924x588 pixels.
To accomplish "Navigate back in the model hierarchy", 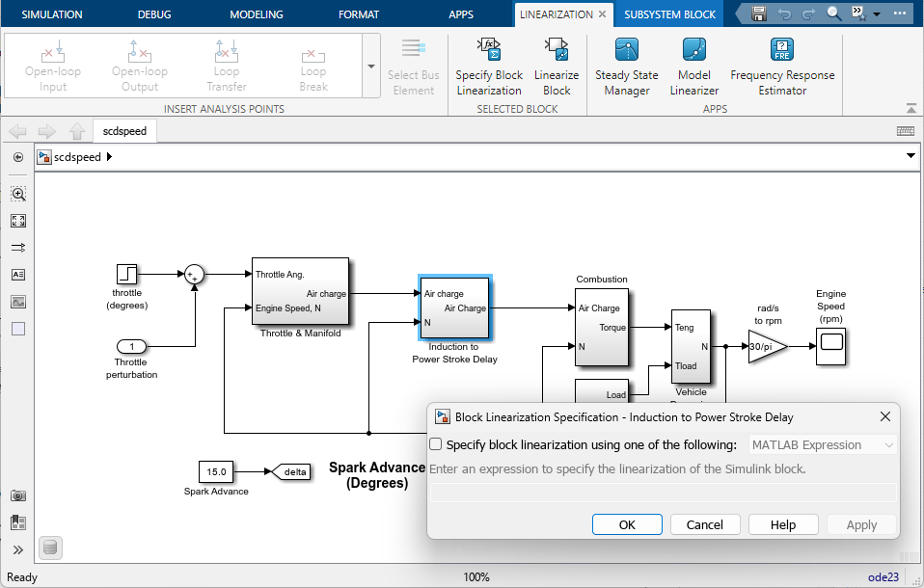I will (x=17, y=131).
